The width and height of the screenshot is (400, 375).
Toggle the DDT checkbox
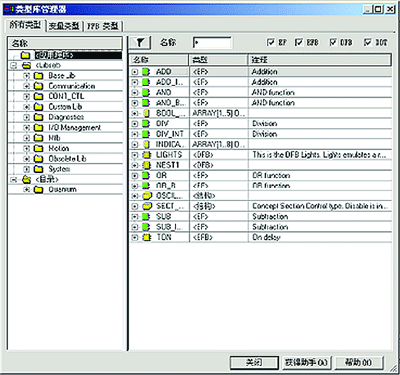(x=367, y=42)
